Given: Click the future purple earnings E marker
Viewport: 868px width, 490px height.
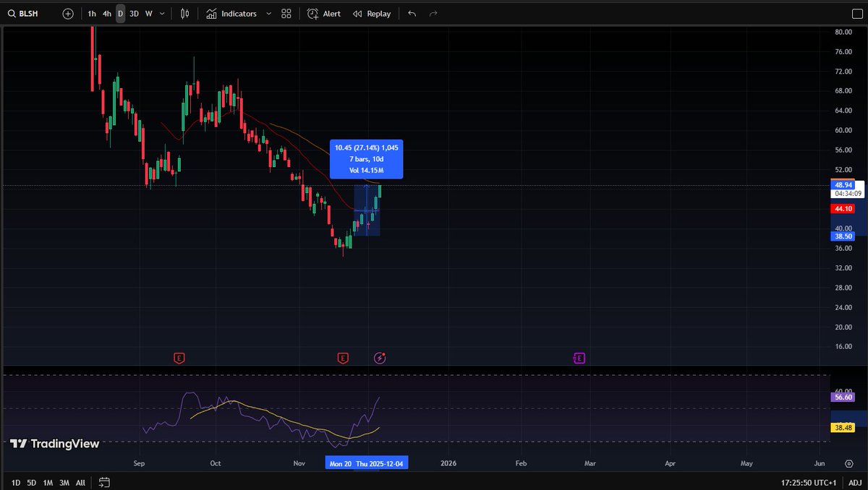Looking at the screenshot, I should 579,358.
